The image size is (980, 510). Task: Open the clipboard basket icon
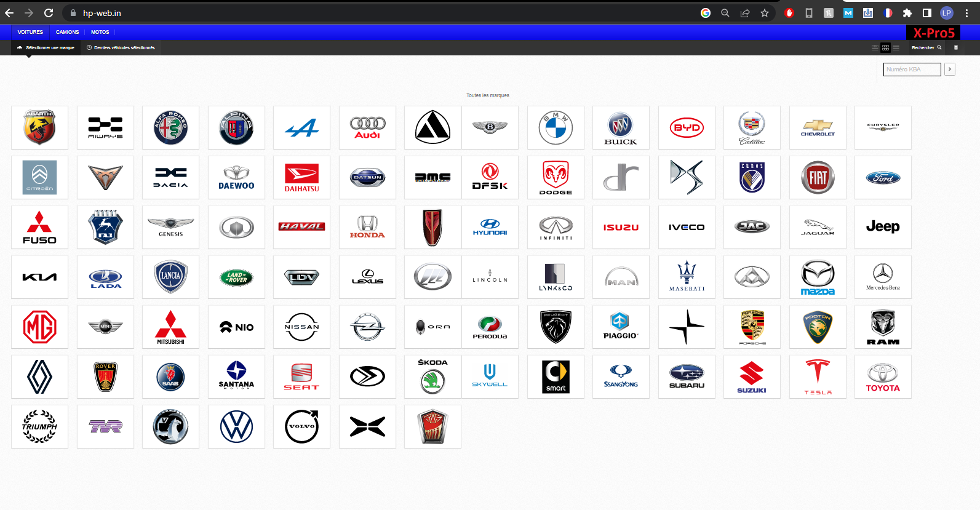point(955,47)
